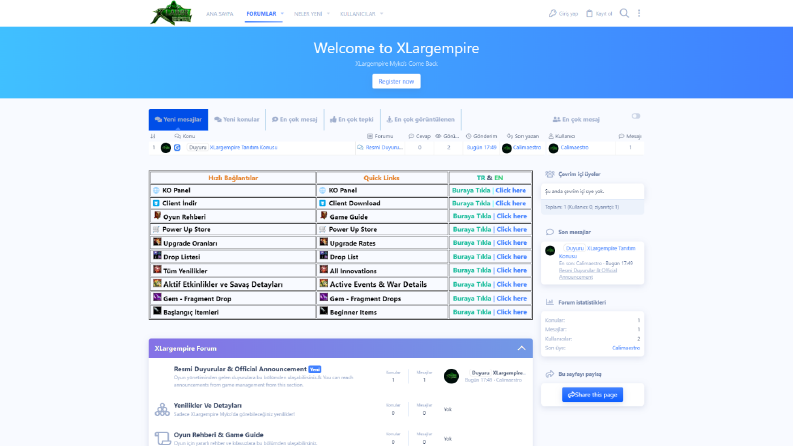The height and width of the screenshot is (446, 793).
Task: Select the Yeni mesajlar tab
Action: 178,119
